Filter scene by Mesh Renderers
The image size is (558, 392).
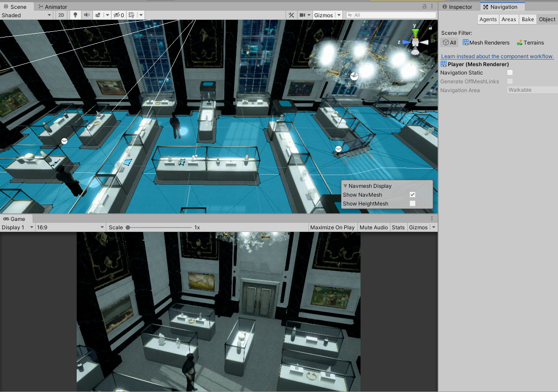pos(486,43)
